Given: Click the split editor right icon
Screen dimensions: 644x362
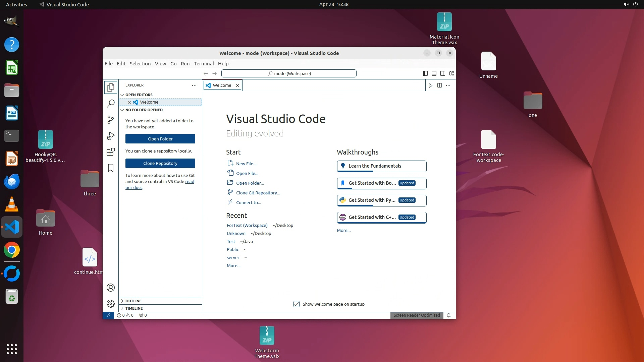Looking at the screenshot, I should [439, 85].
